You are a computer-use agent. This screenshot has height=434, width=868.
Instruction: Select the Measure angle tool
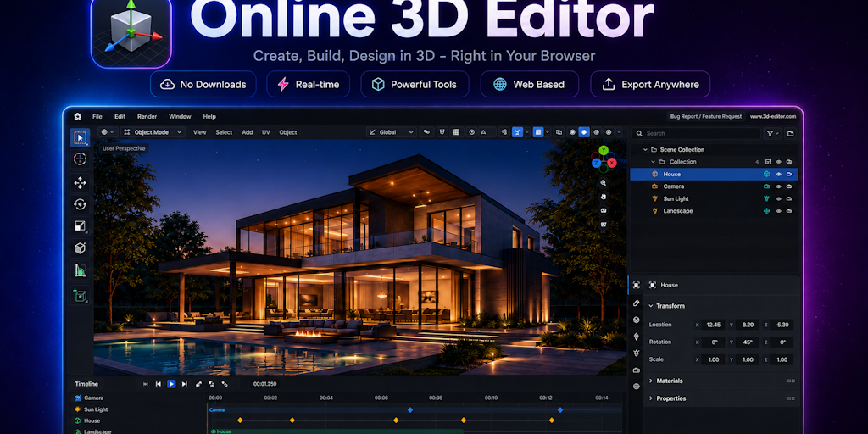pyautogui.click(x=81, y=270)
